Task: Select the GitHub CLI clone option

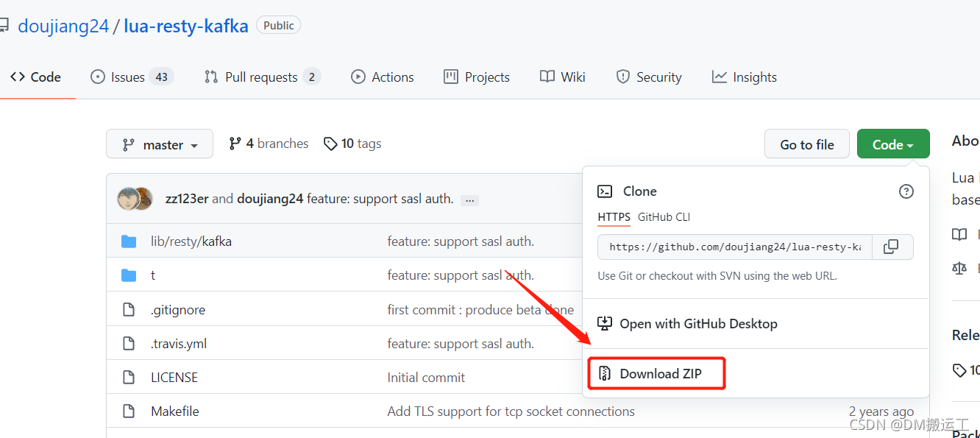Action: click(664, 217)
